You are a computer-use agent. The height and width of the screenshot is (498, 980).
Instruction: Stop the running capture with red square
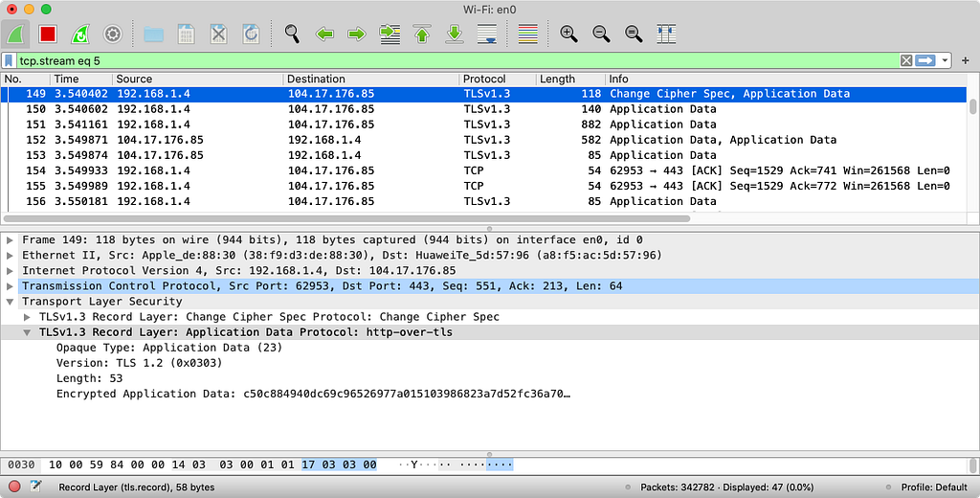48,34
